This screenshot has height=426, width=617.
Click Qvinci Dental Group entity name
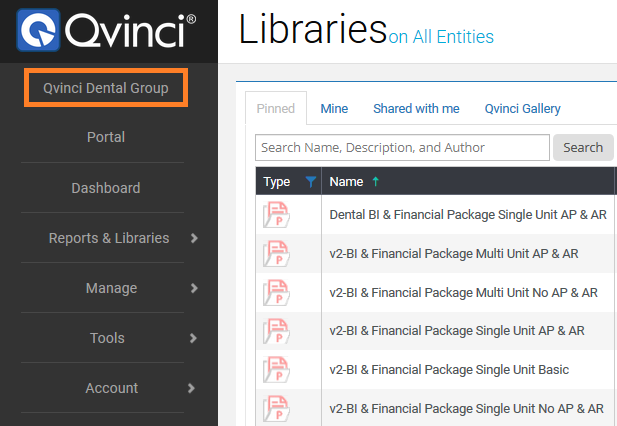[x=106, y=88]
